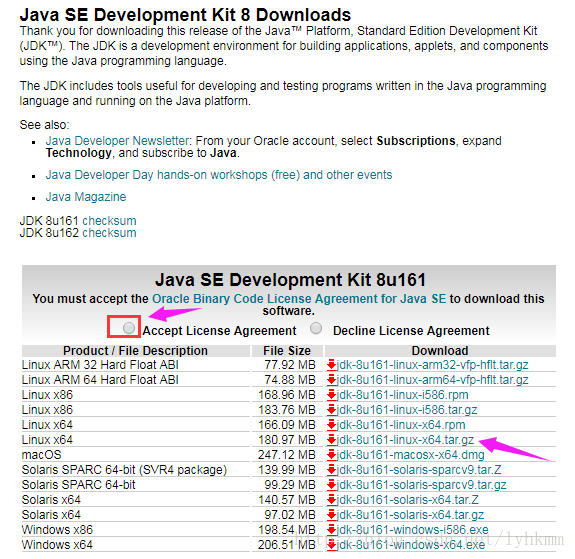The image size is (575, 559).
Task: Click the '139.99 MB' file size cell
Action: pyautogui.click(x=287, y=470)
